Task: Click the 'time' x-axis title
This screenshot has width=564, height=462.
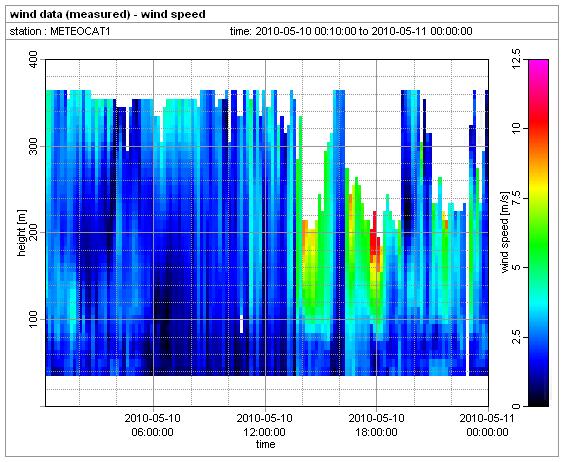Action: click(x=265, y=444)
